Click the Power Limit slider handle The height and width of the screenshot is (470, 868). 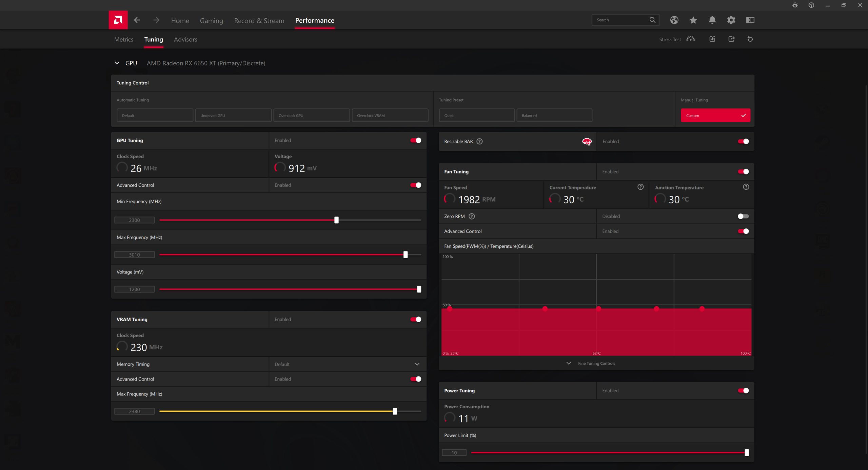[x=746, y=452]
